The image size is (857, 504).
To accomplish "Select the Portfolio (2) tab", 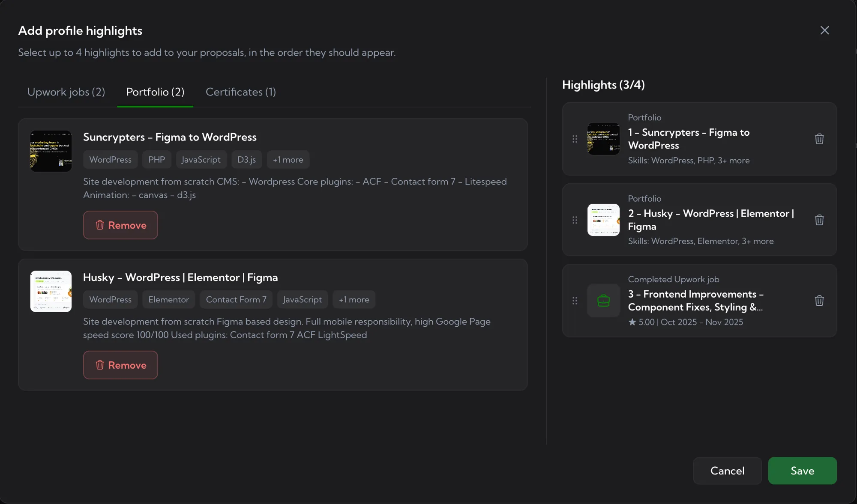I will point(155,92).
